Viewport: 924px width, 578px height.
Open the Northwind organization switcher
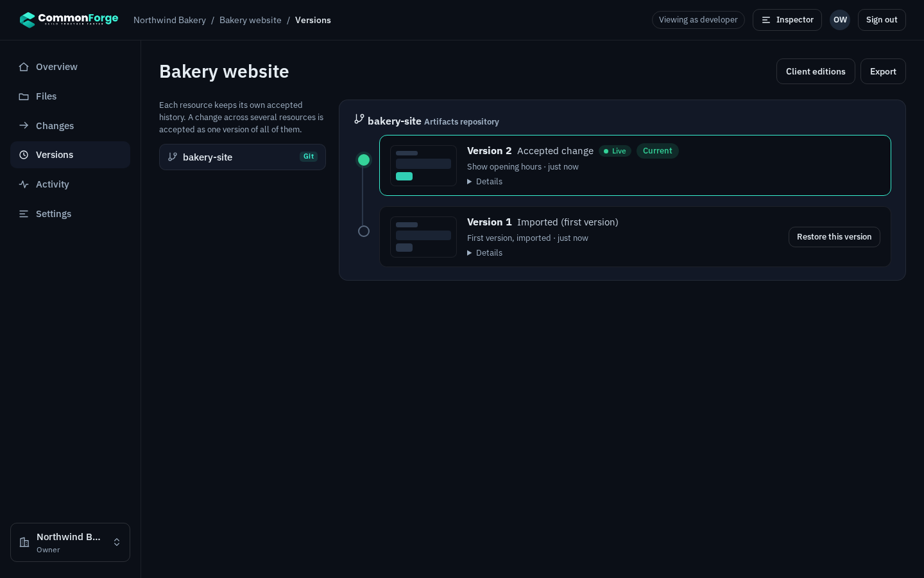(x=70, y=543)
